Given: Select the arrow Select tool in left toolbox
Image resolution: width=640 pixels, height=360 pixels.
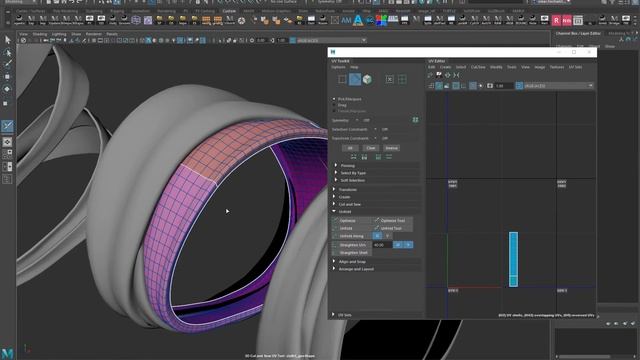Looking at the screenshot, I should point(7,40).
